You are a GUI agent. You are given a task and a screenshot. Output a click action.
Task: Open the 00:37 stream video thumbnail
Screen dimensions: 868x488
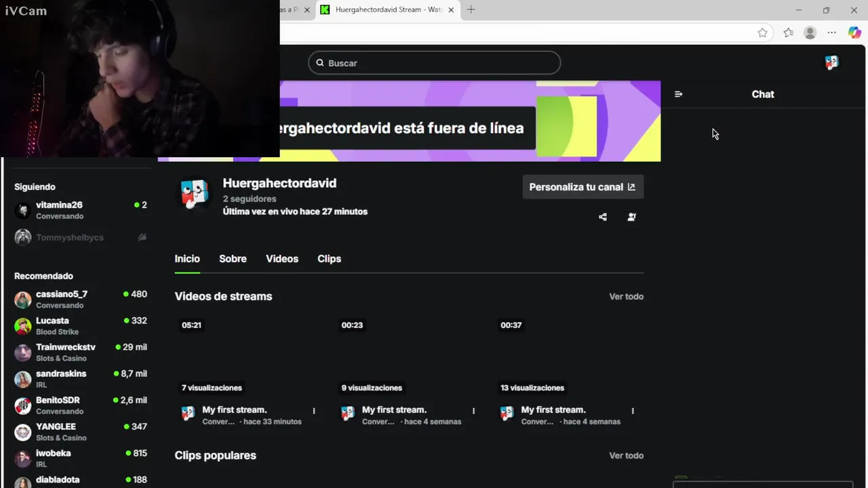click(x=567, y=356)
